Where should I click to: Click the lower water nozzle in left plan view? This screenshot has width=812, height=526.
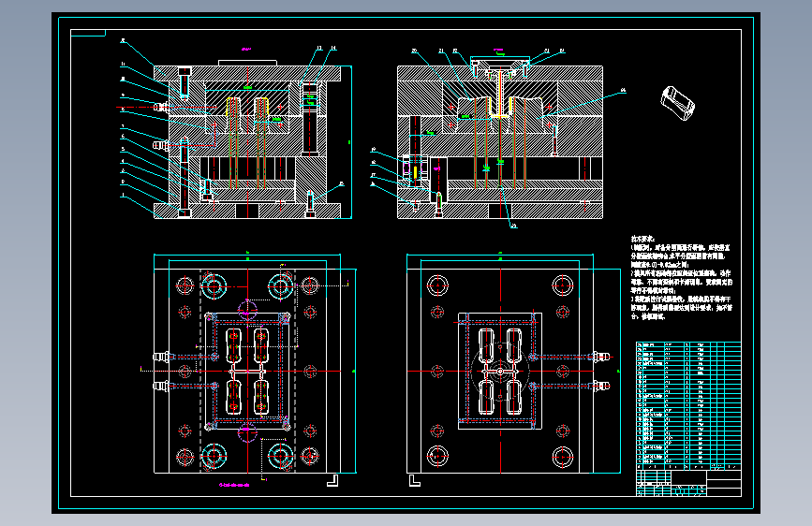[162, 386]
